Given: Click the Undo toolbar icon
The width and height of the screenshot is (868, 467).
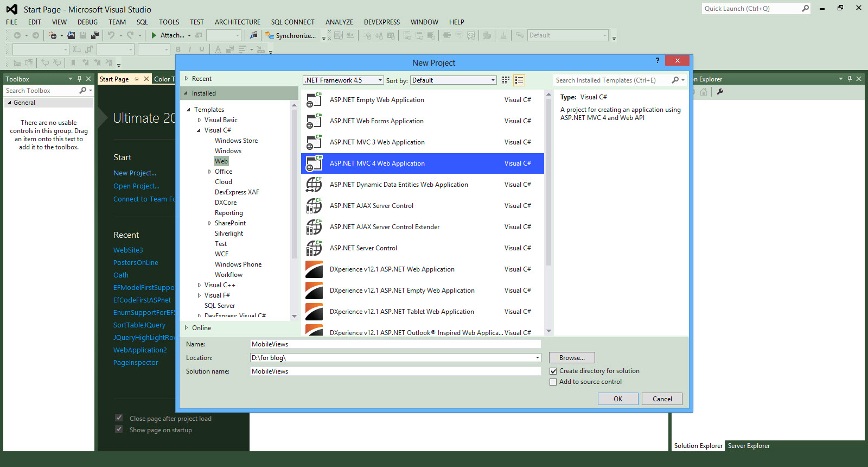Looking at the screenshot, I should click(x=111, y=35).
